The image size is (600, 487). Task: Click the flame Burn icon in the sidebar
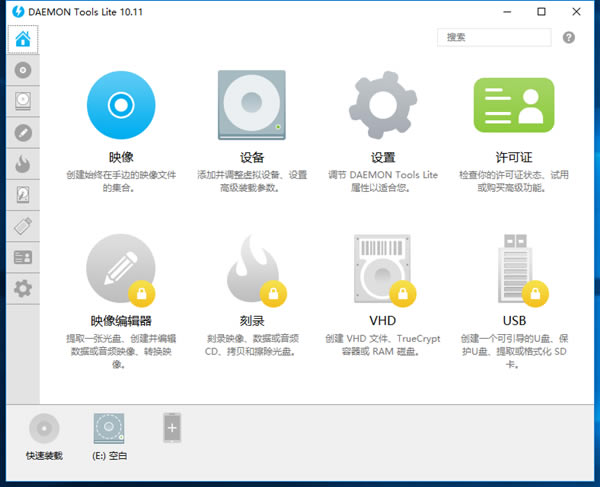pos(22,163)
